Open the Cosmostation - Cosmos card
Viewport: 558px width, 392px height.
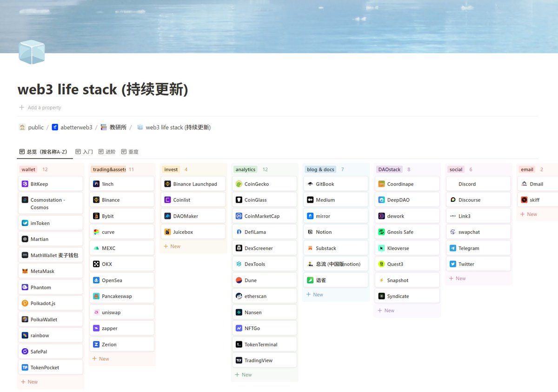click(51, 204)
